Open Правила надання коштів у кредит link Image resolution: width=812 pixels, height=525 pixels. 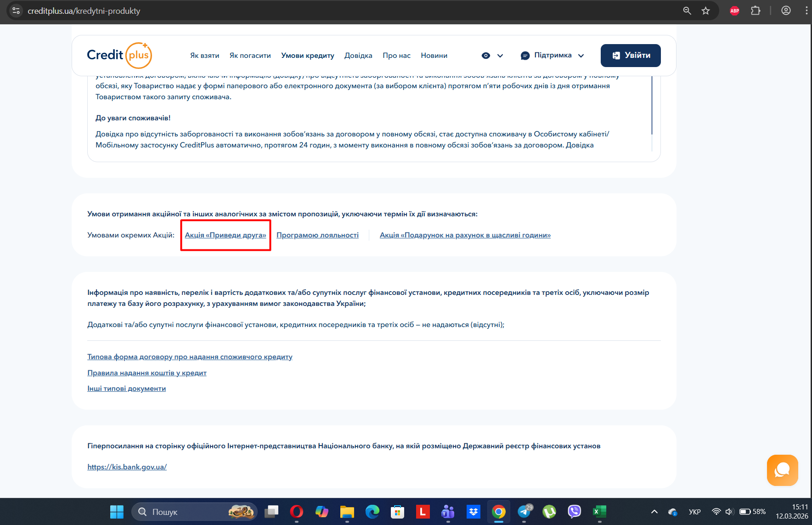pyautogui.click(x=147, y=373)
